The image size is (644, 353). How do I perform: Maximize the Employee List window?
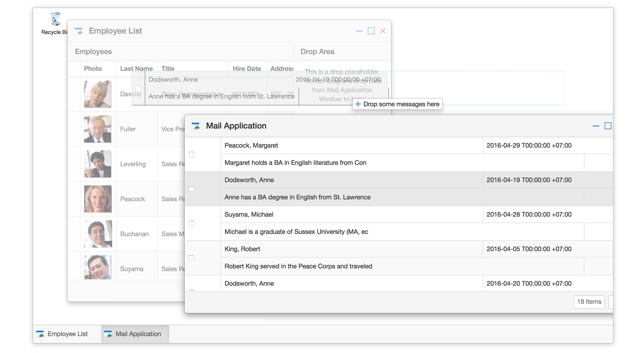pos(371,31)
